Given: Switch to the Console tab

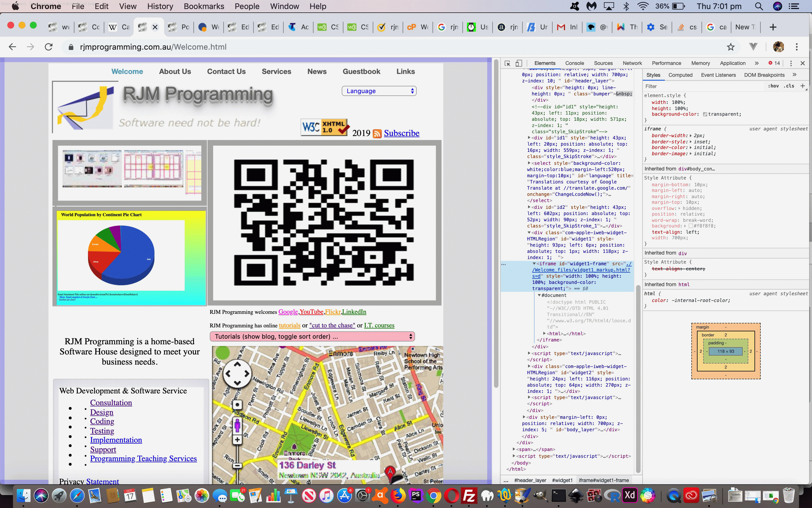Looking at the screenshot, I should click(x=574, y=63).
